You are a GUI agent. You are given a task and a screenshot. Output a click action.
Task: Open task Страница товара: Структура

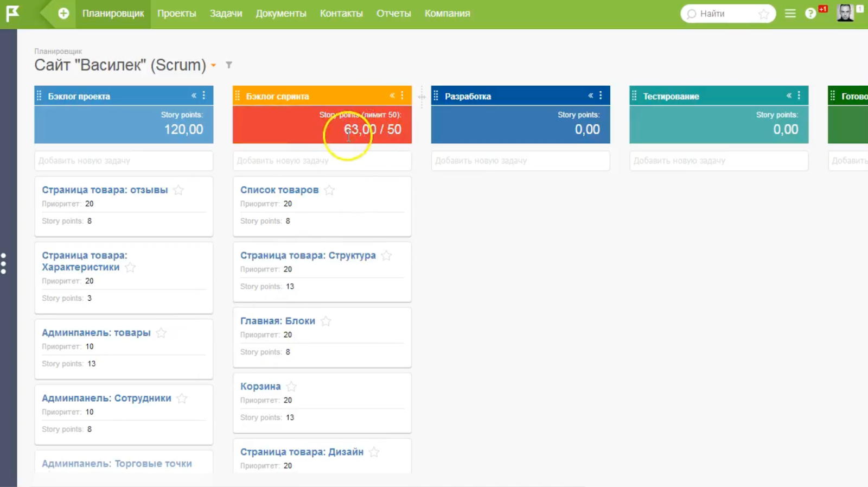tap(308, 256)
